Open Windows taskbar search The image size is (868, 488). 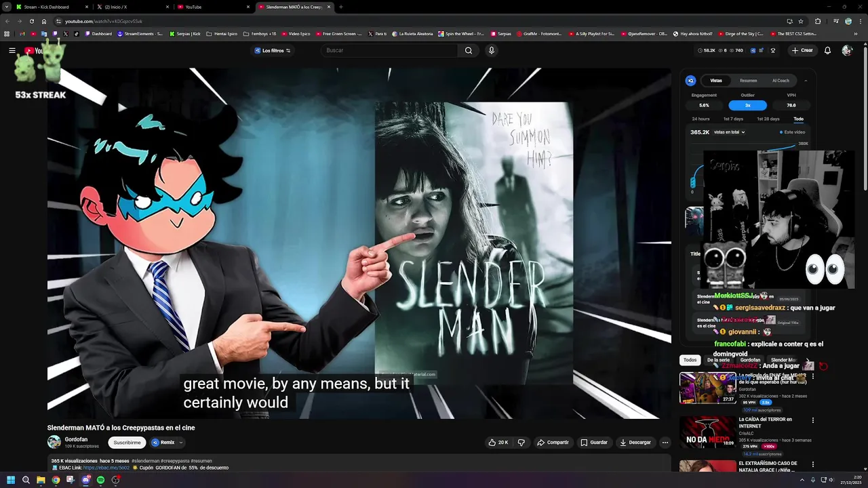pyautogui.click(x=26, y=480)
